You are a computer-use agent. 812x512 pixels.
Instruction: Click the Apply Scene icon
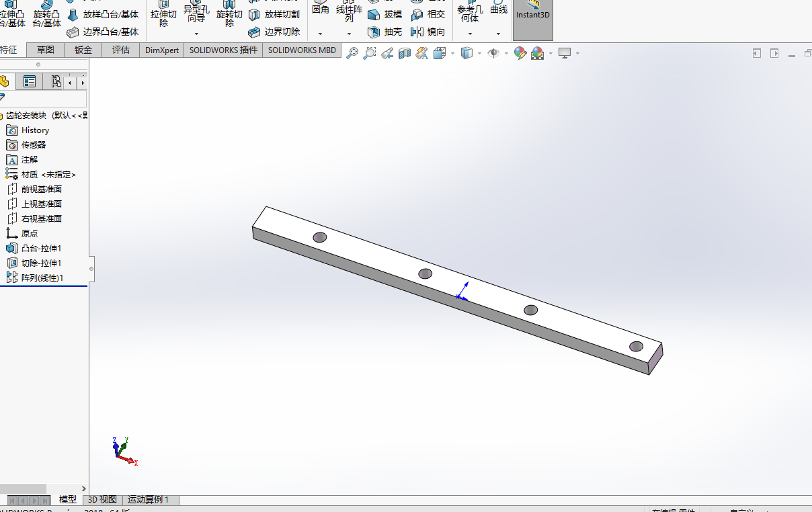(537, 53)
